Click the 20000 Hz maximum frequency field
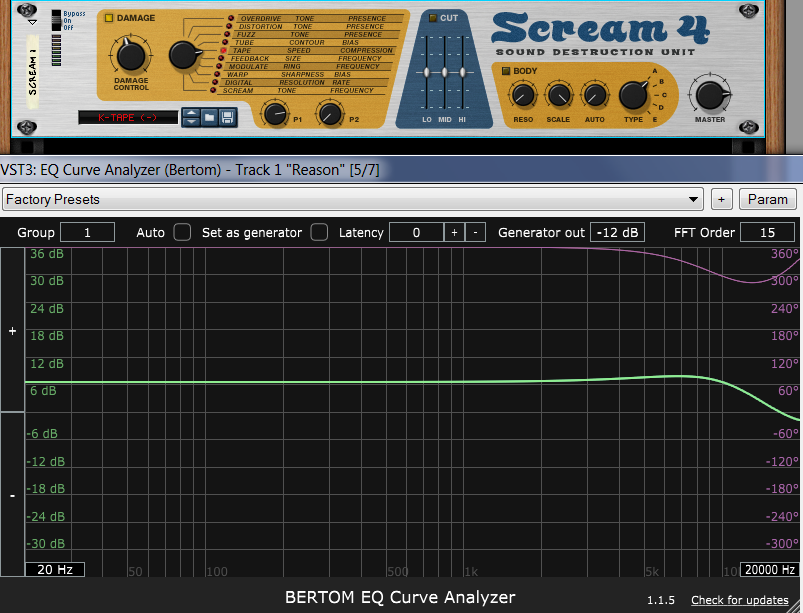Image resolution: width=803 pixels, height=613 pixels. pos(769,569)
